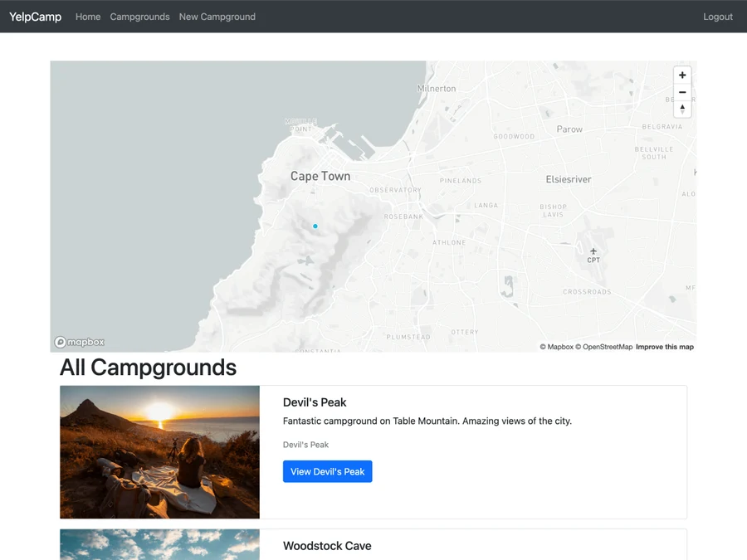Click View Devil's Peak button
Screen dimensions: 747x560
tap(327, 471)
